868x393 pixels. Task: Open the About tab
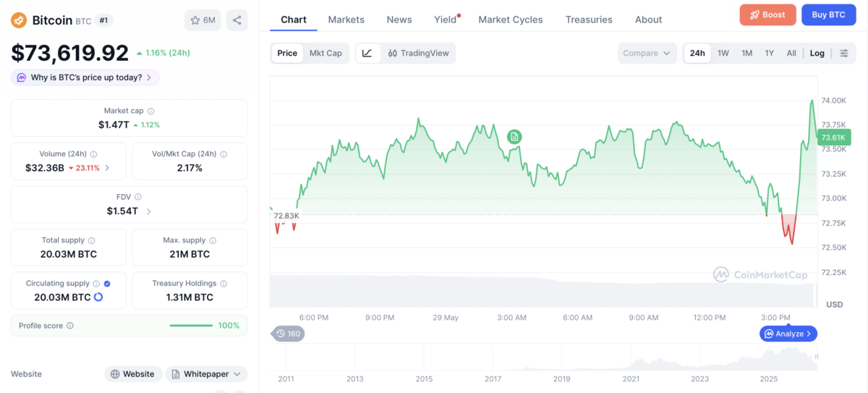pos(648,20)
